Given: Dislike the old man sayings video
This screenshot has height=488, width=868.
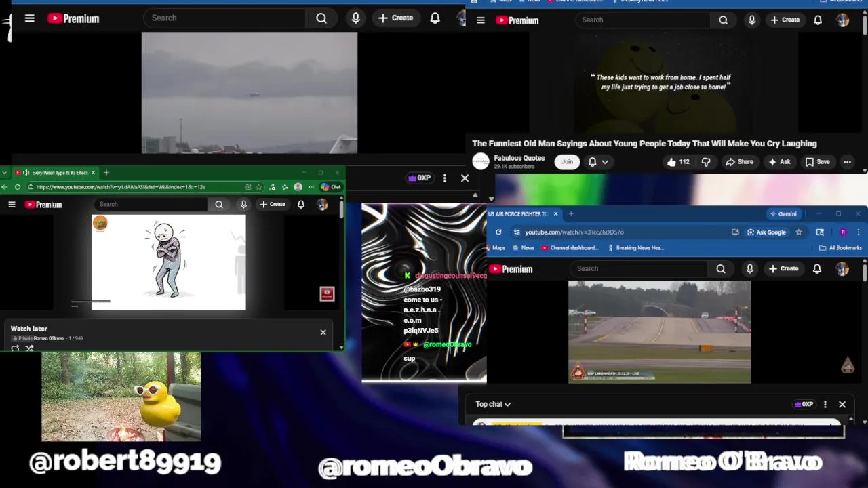Looking at the screenshot, I should 706,162.
